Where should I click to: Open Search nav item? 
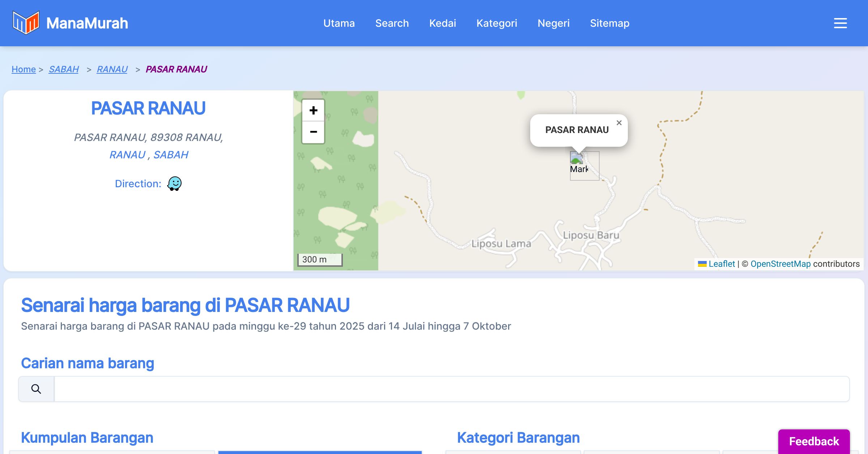tap(392, 23)
